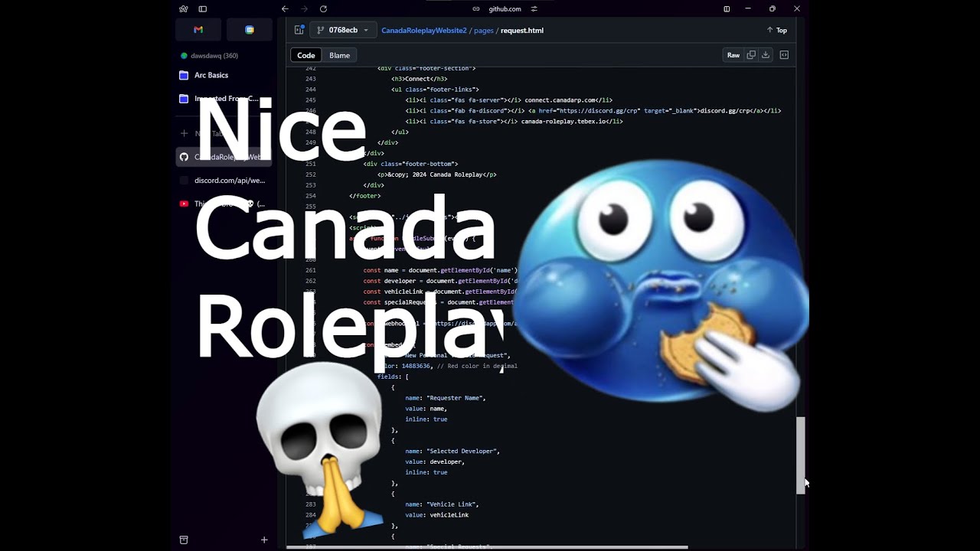Open the pinned Google Calendar favorite
This screenshot has height=551, width=980.
(x=250, y=30)
